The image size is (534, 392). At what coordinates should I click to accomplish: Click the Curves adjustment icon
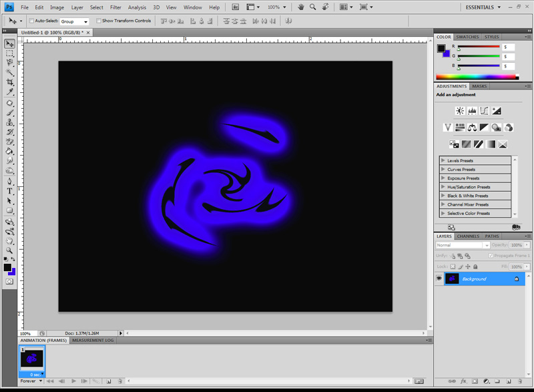484,111
